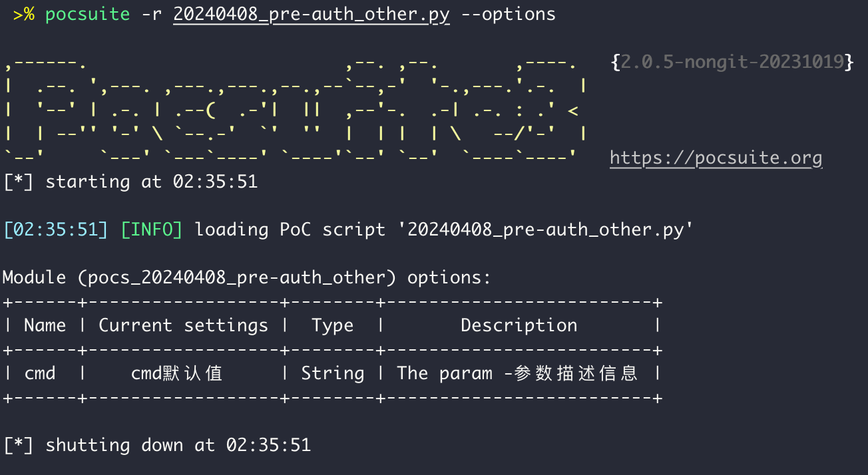Click the pocsuite command word at the prompt

tap(87, 14)
